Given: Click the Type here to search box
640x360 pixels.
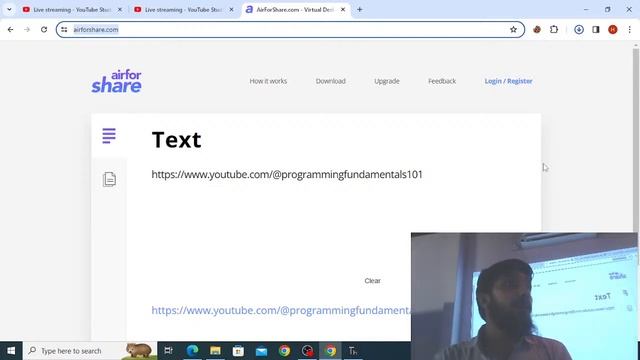Looking at the screenshot, I should 90,351.
